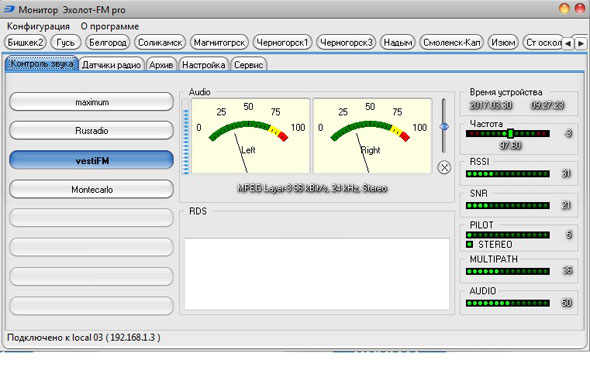Switch to the Датчики радио tab
This screenshot has height=367, width=590.
coord(111,65)
